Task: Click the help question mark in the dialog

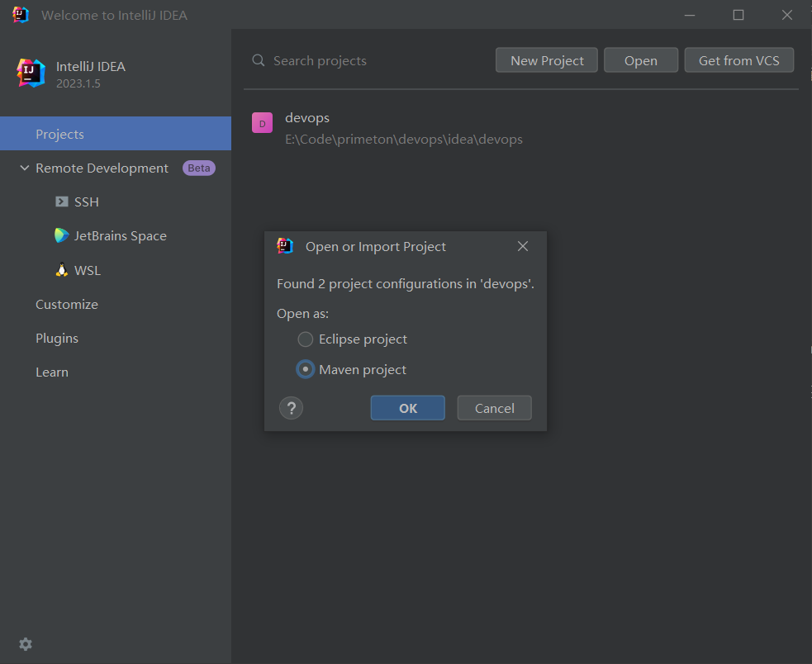Action: tap(291, 407)
